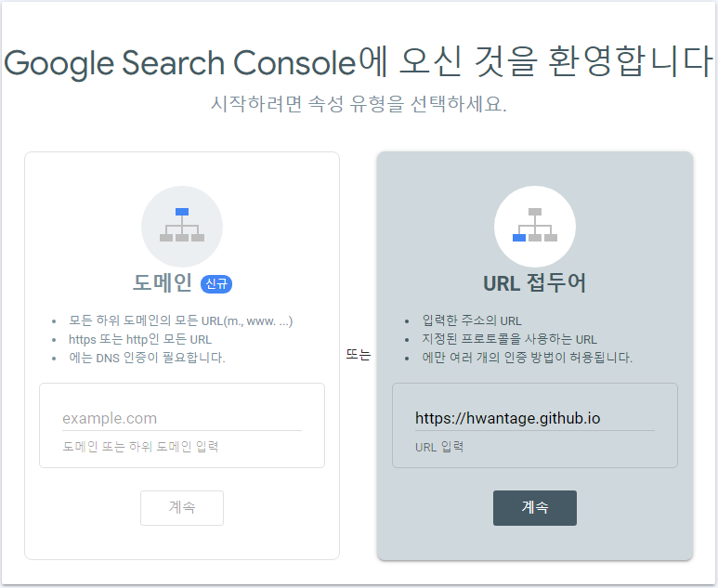Image resolution: width=718 pixels, height=588 pixels.
Task: Click the https 또는 http인 모든 URL bullet
Action: [140, 339]
